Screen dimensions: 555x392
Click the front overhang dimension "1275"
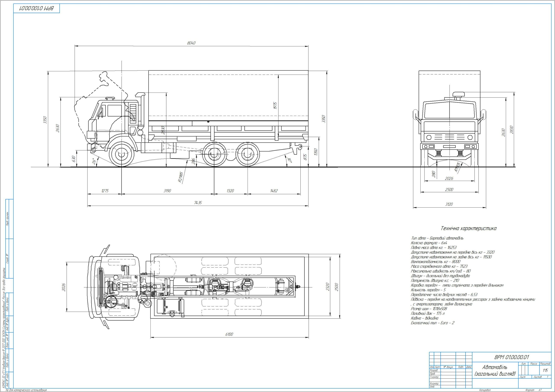pos(105,191)
